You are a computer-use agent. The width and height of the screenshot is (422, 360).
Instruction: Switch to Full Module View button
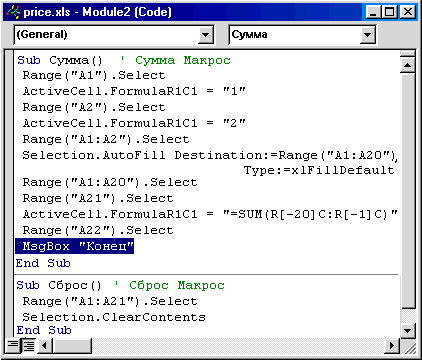pos(29,345)
